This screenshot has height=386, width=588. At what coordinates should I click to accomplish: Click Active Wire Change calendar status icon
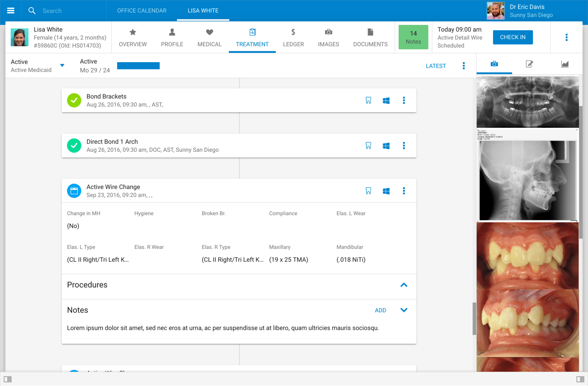[74, 191]
